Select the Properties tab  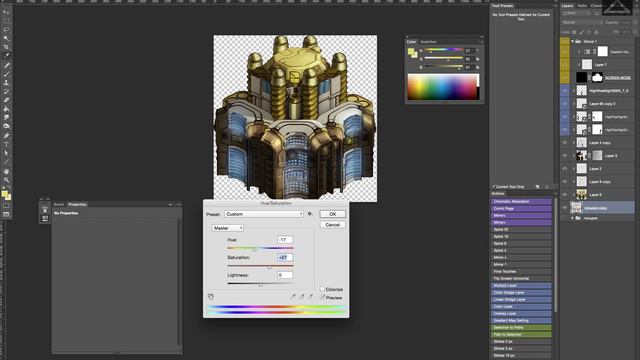77,204
